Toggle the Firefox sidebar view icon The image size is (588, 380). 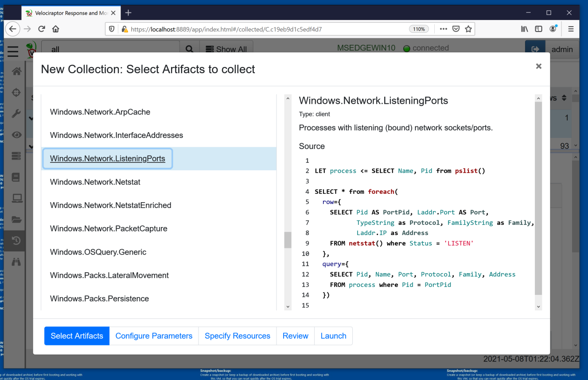coord(539,29)
